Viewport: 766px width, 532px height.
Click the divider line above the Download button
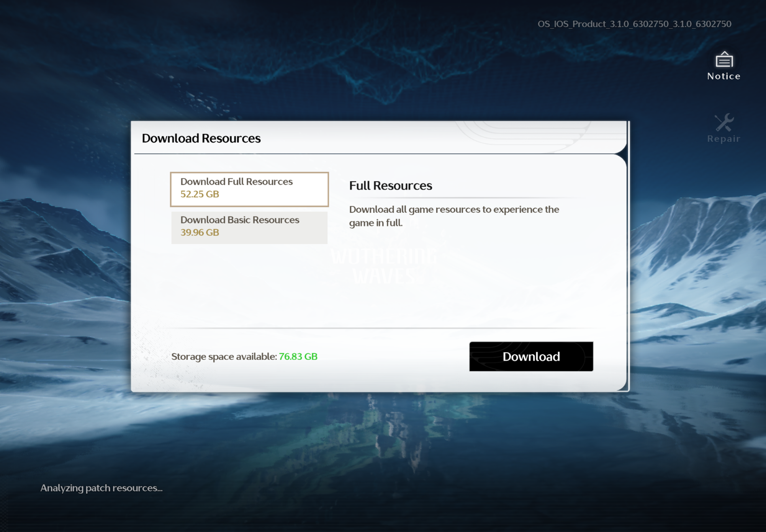click(383, 328)
